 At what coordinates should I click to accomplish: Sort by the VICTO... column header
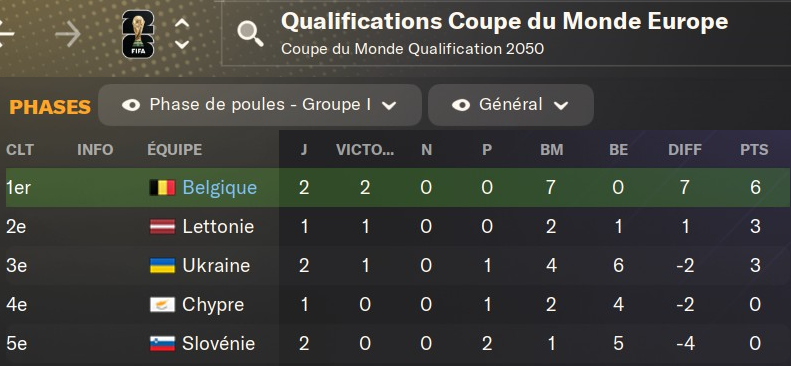point(365,150)
